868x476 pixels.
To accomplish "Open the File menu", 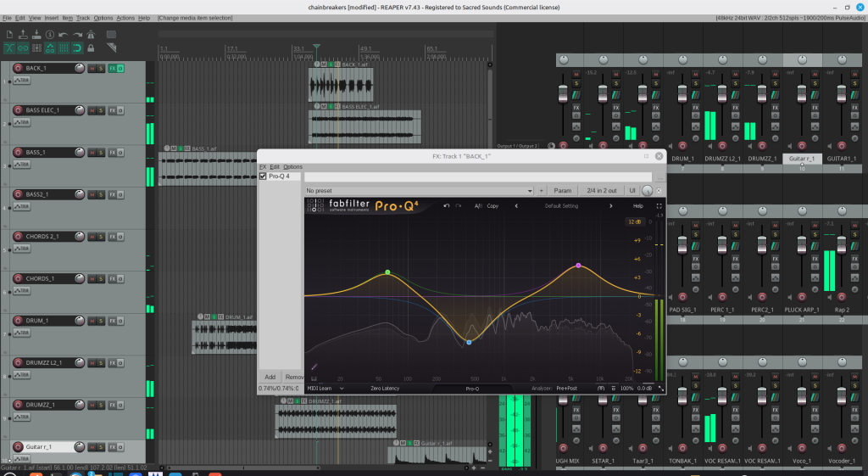I will pyautogui.click(x=7, y=18).
